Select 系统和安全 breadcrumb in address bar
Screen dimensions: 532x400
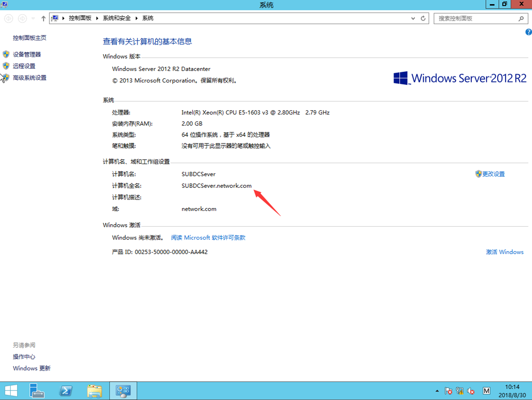tap(117, 18)
